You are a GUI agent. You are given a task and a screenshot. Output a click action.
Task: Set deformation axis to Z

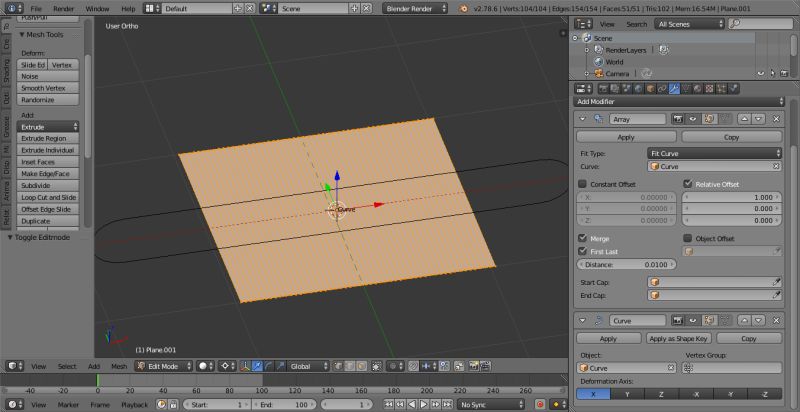(662, 394)
